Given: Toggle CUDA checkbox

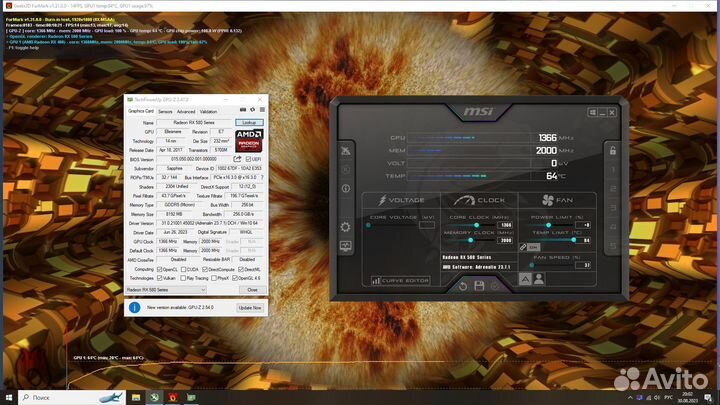Looking at the screenshot, I should (183, 270).
